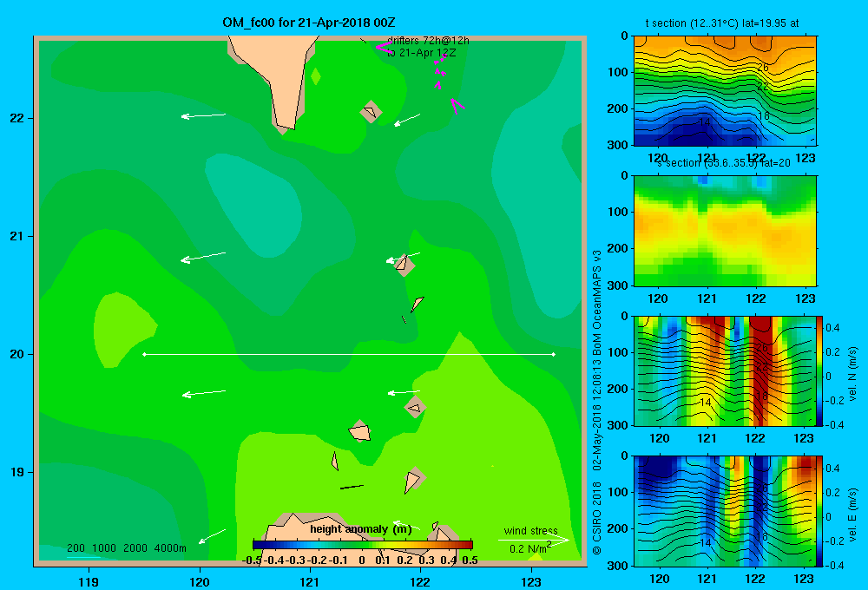Click the "0" tick on vel. N color bar
This screenshot has width=868, height=590.
829,377
